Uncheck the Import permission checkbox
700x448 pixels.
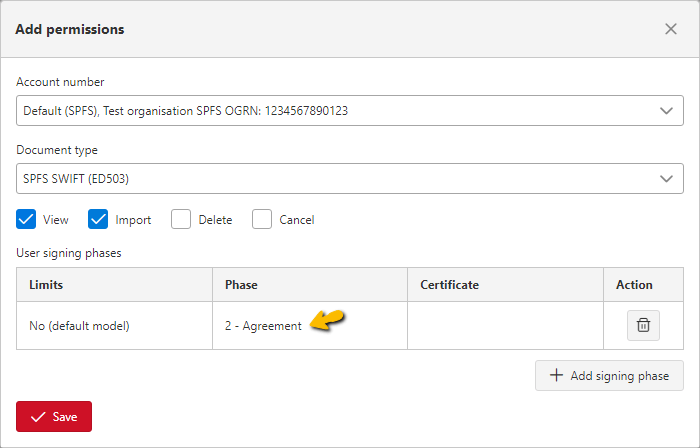[x=98, y=220]
